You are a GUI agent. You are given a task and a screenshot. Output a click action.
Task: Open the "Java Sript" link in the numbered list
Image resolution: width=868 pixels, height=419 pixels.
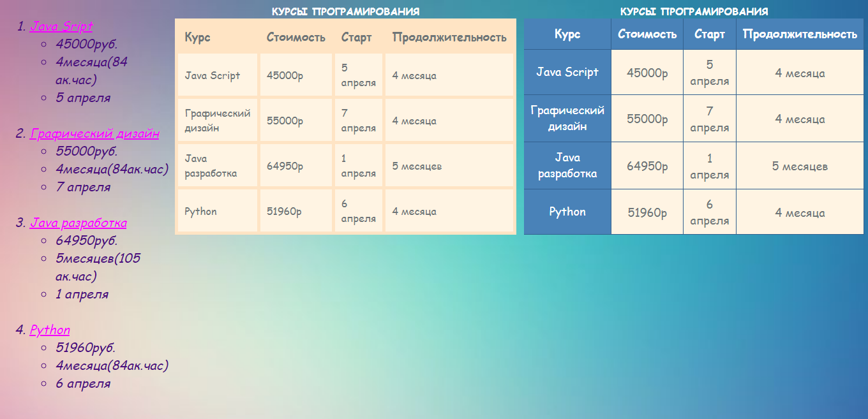coord(61,26)
